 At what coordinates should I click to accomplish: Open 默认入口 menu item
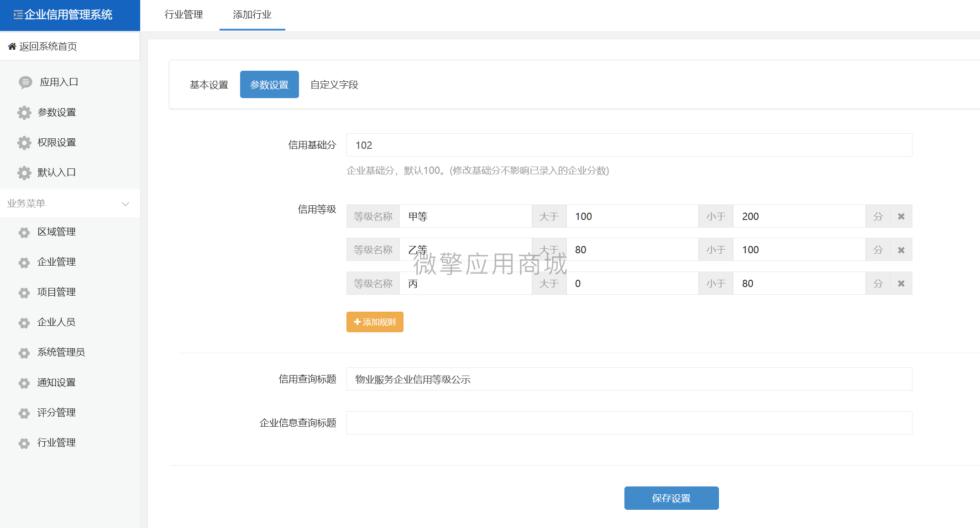pos(57,173)
